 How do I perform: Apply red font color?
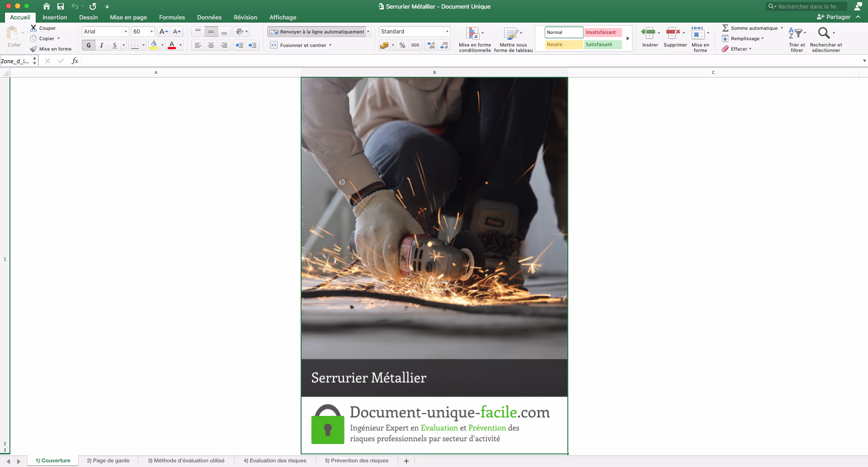pos(172,45)
